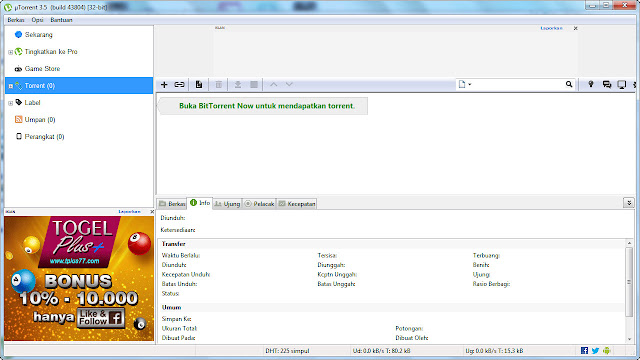The width and height of the screenshot is (640, 360).
Task: Click the download speed status entry
Action: point(382,351)
